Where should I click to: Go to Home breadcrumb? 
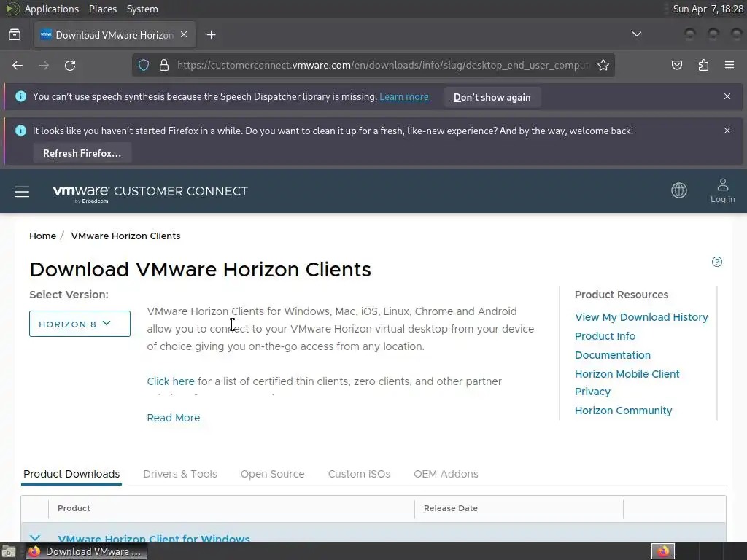(42, 236)
